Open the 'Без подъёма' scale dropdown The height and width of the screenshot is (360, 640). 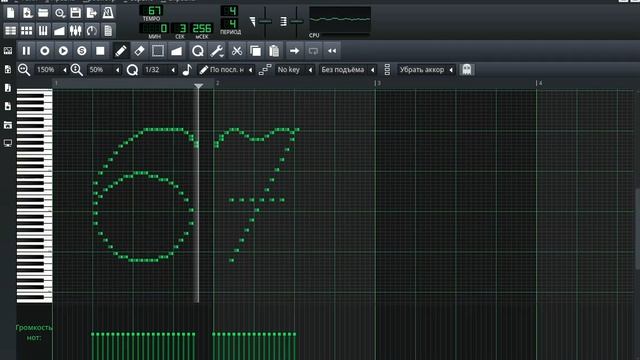point(347,70)
